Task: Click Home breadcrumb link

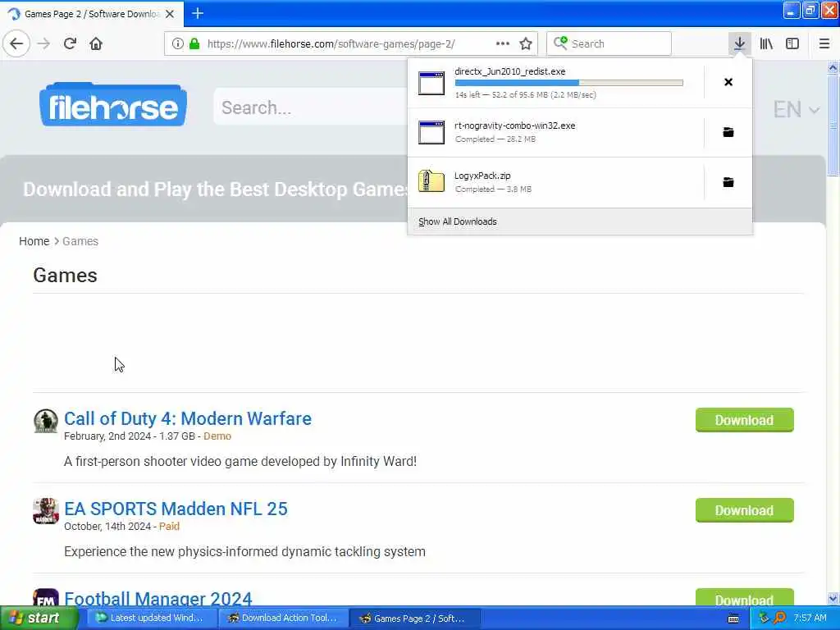Action: coord(34,241)
